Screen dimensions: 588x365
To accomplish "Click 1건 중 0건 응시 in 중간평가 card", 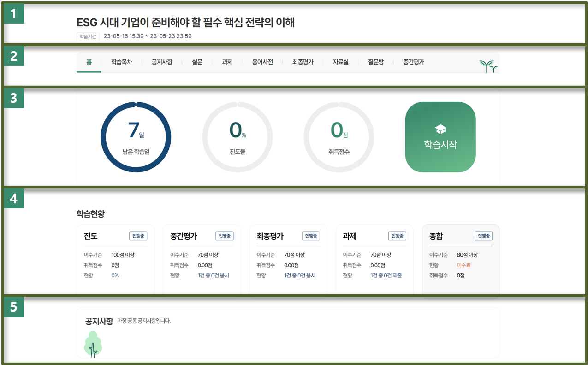I will click(x=213, y=276).
